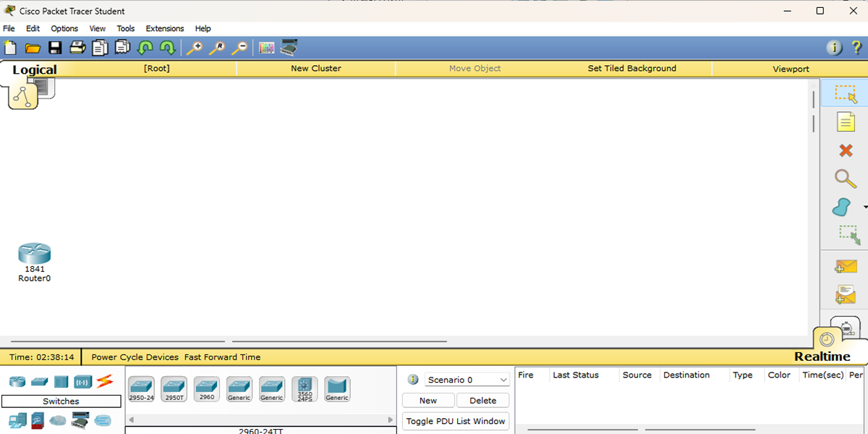868x434 pixels.
Task: Select the Switches device category icon
Action: coord(39,381)
